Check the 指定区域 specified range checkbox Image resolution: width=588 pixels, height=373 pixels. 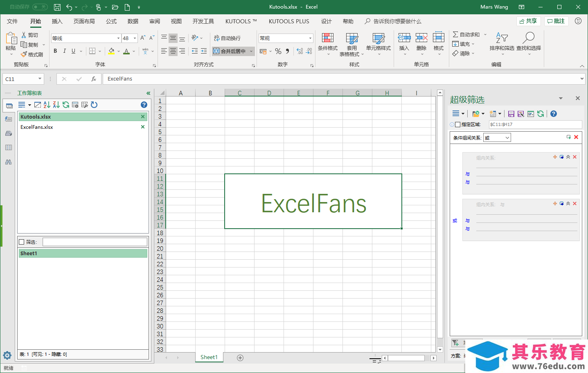[457, 124]
